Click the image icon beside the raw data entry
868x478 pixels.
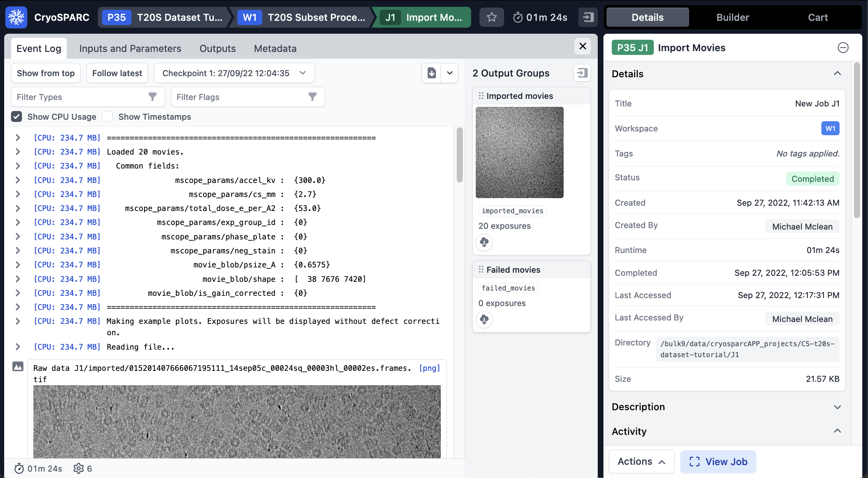pos(18,367)
